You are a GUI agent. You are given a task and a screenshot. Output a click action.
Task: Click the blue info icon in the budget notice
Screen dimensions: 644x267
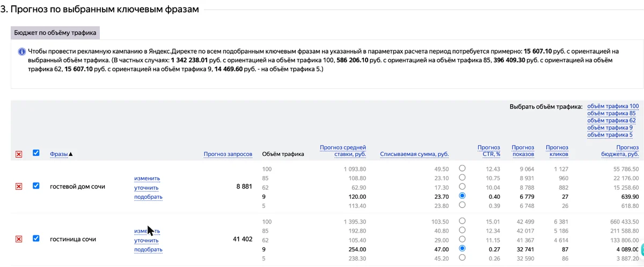(x=22, y=52)
